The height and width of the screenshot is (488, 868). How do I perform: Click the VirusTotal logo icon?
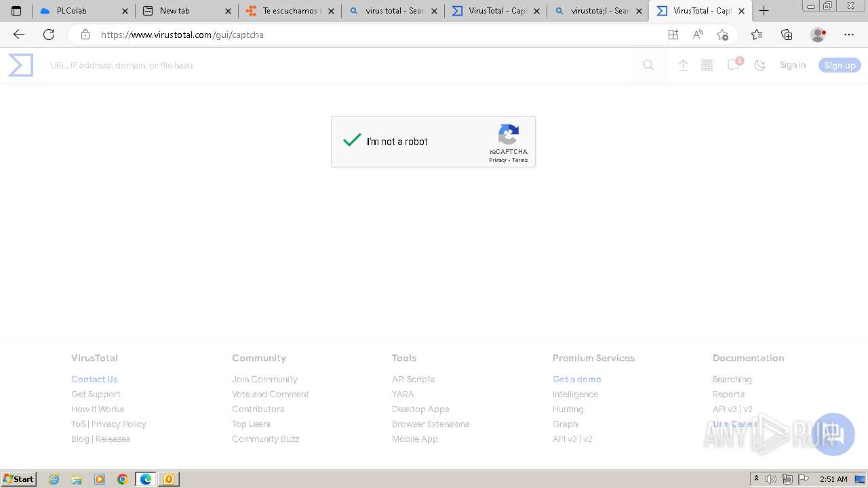[x=20, y=65]
